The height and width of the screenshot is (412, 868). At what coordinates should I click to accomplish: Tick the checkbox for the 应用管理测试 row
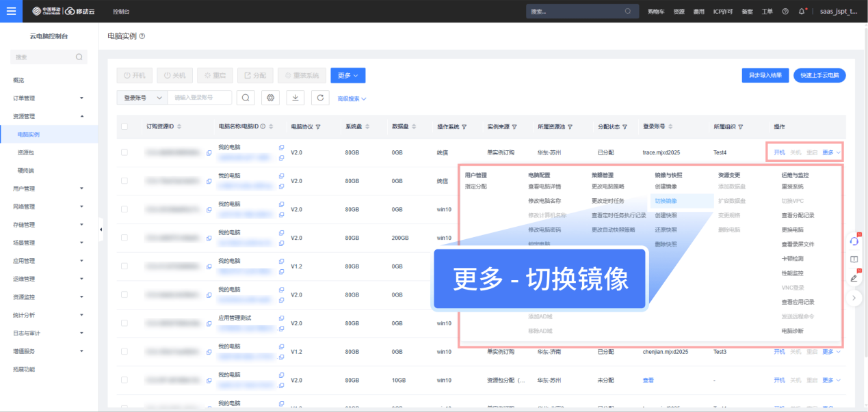[124, 323]
